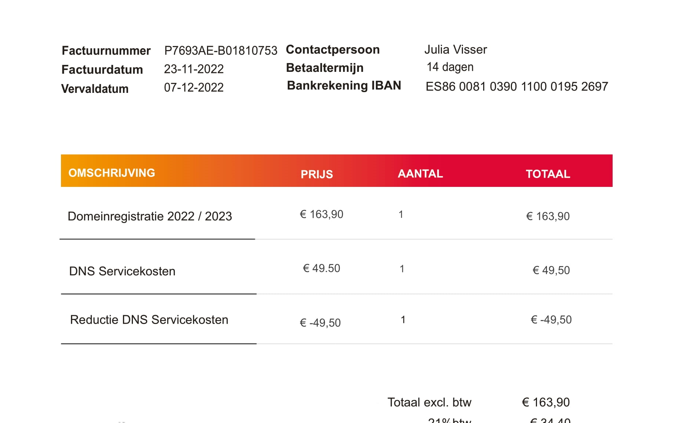The image size is (696, 423).
Task: Click the Reductie DNS Servicekosten description
Action: coord(149,320)
